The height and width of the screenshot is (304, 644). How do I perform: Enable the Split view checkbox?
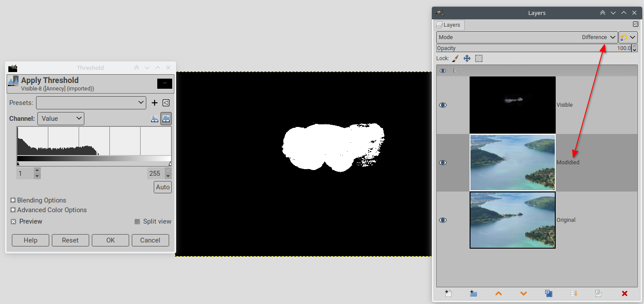pyautogui.click(x=137, y=221)
